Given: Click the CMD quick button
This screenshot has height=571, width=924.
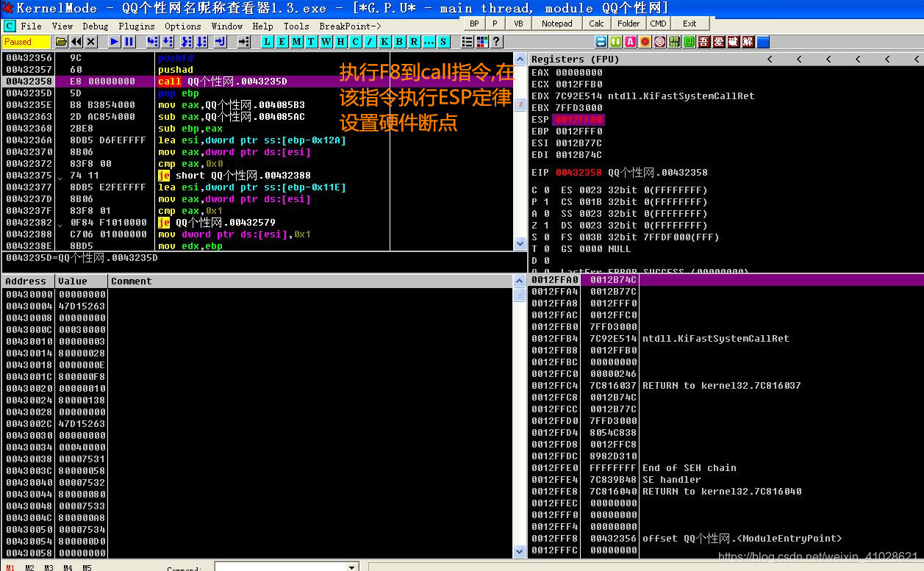Looking at the screenshot, I should 658,24.
